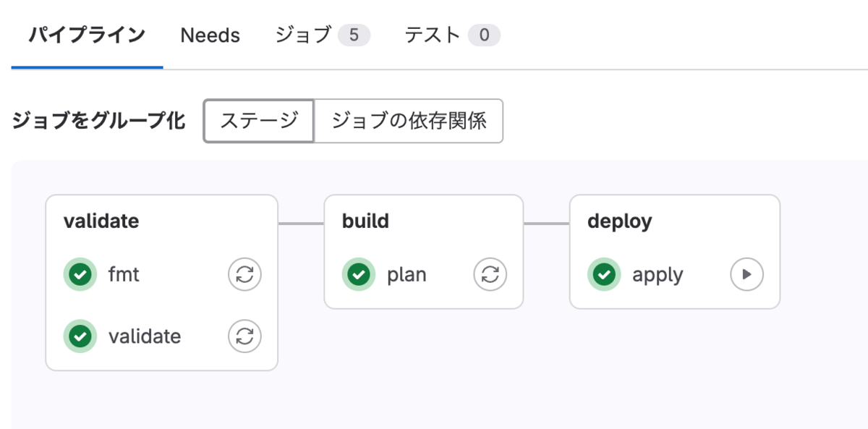Switch grouping to ジョブの依存関係
868x429 pixels.
pos(409,121)
